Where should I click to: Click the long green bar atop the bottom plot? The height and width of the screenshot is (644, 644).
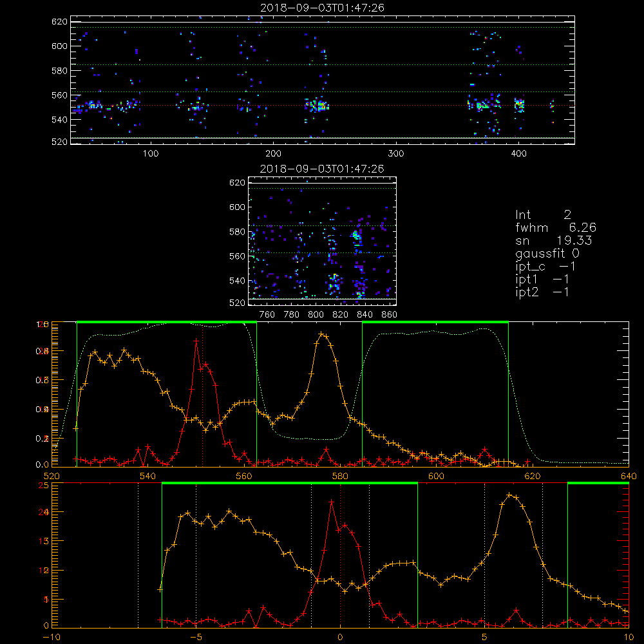coord(290,484)
